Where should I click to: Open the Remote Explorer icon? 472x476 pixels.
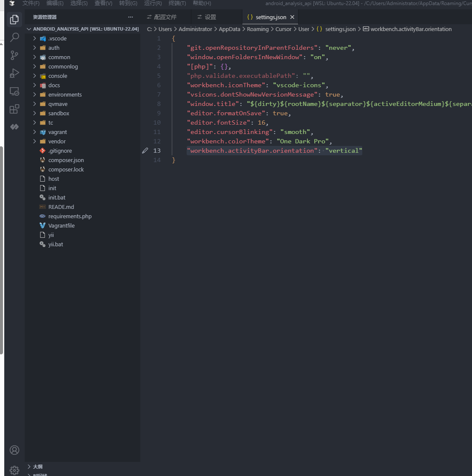[x=14, y=91]
